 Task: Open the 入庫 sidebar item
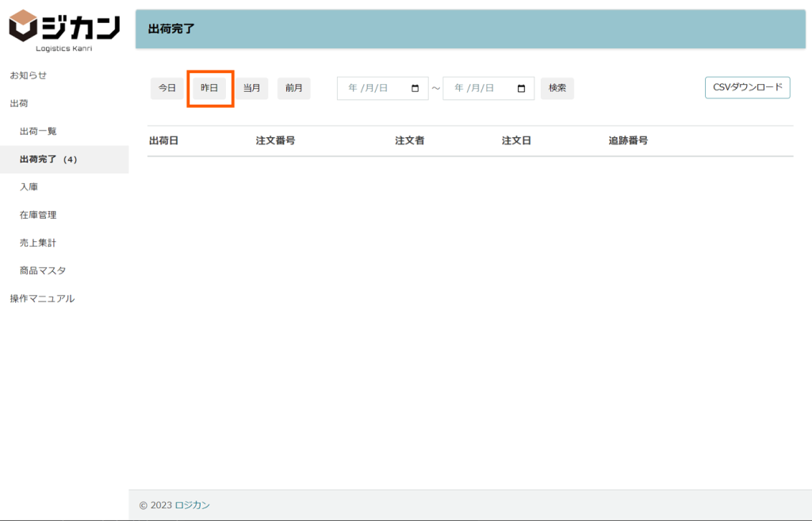click(29, 187)
